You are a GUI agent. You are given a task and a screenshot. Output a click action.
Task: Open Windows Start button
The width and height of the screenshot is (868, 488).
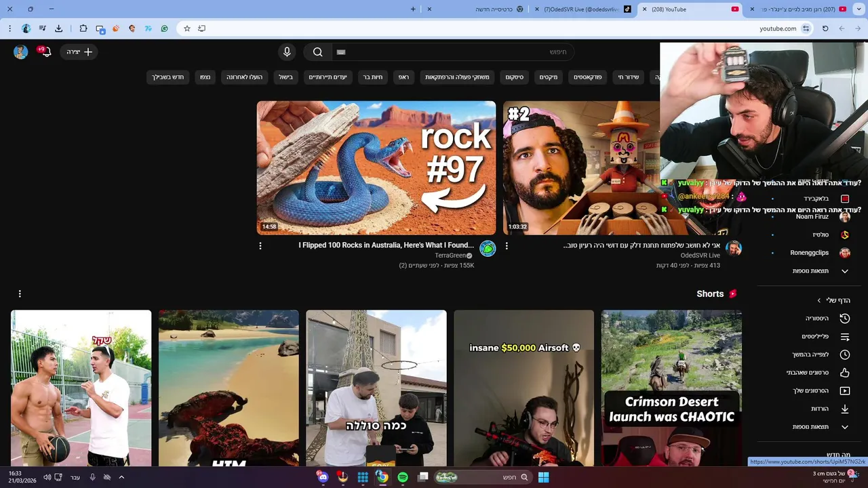[543, 477]
